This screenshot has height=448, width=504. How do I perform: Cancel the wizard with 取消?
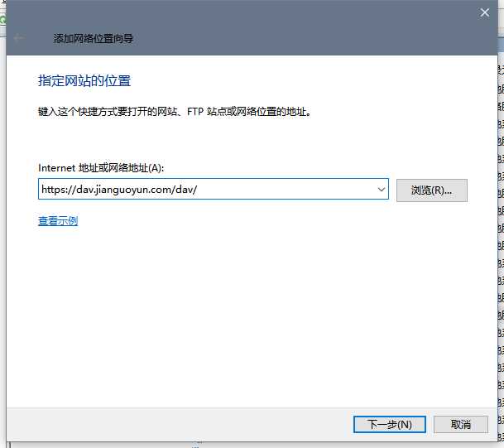[461, 425]
